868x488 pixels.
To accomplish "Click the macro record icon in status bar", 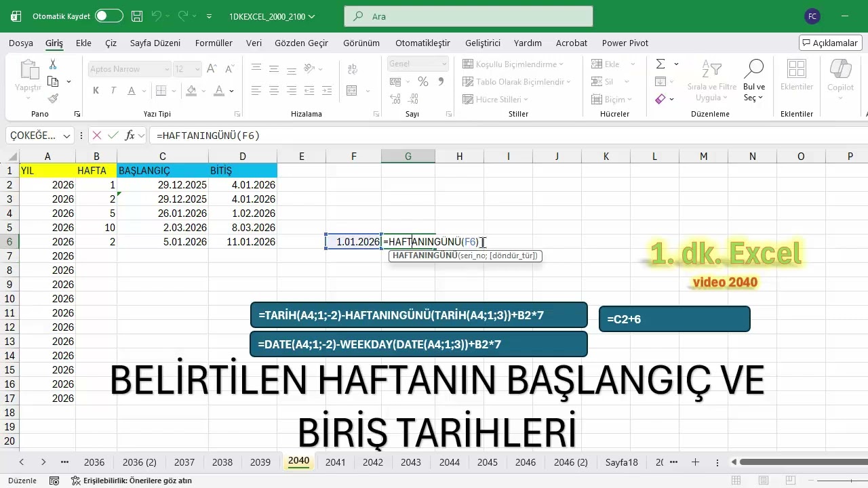I will [54, 481].
